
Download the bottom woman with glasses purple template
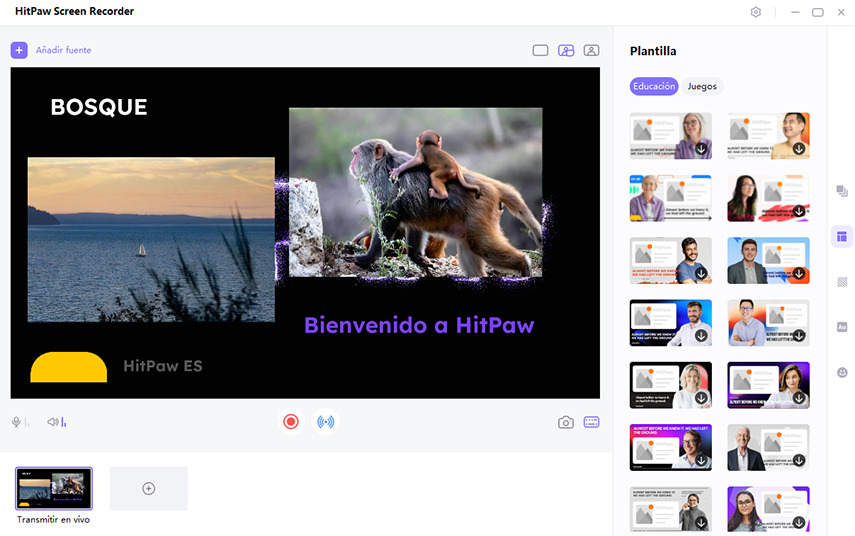[x=799, y=522]
